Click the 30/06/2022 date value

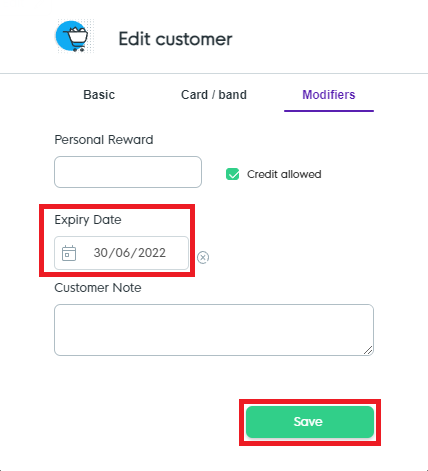129,253
